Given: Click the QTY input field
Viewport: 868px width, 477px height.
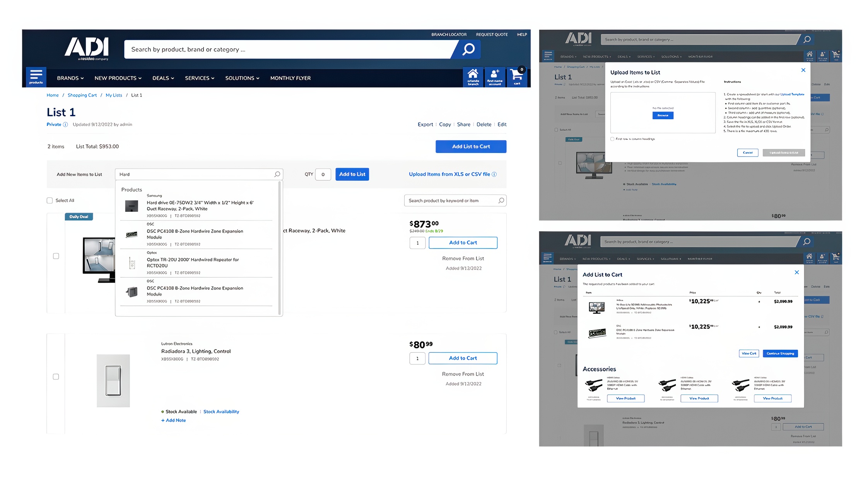Looking at the screenshot, I should (x=323, y=175).
